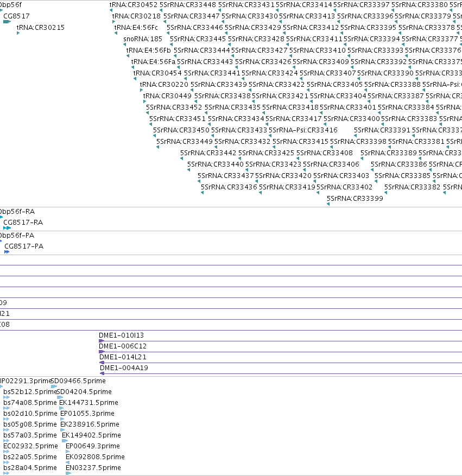
Task: Select the light blue glyph under SD04204.5prime
Action: coord(60,397)
